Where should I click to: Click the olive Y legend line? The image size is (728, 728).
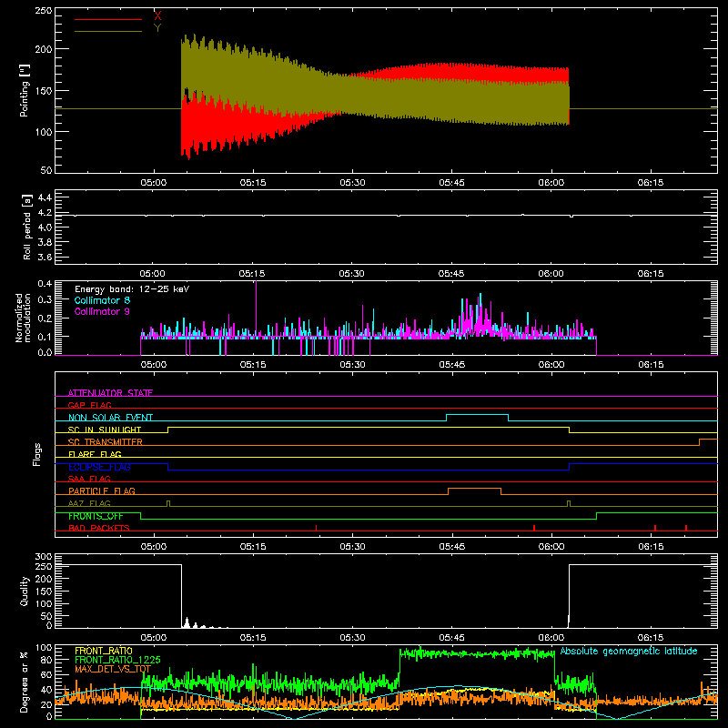coord(108,31)
